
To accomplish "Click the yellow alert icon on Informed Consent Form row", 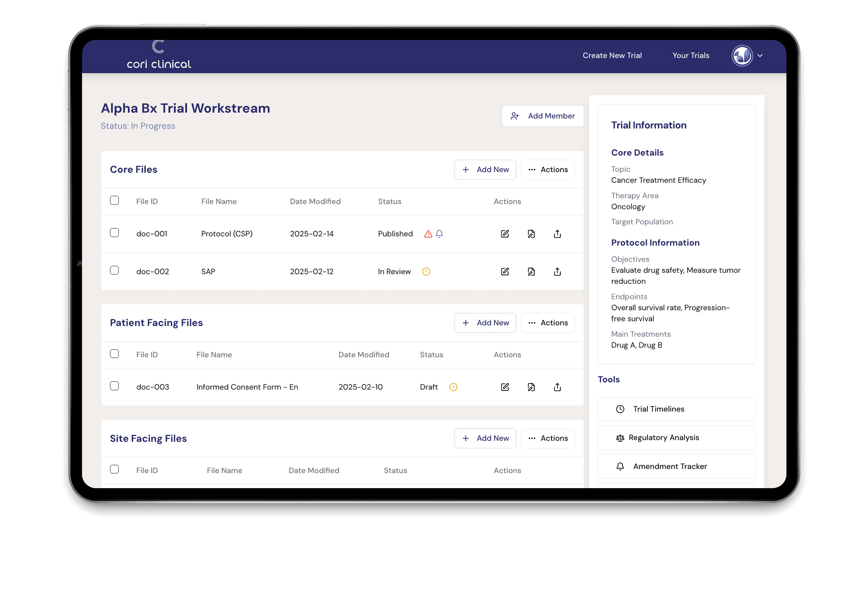I will point(453,387).
